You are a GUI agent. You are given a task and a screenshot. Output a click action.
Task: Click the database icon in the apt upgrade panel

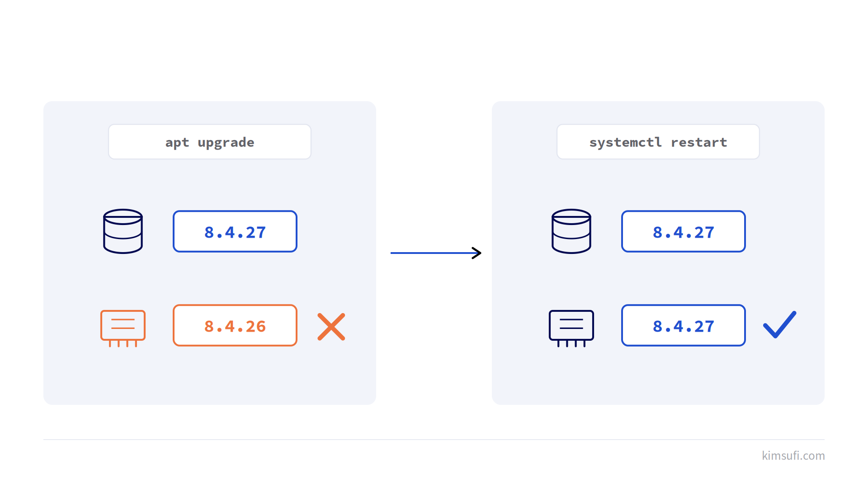click(x=123, y=231)
